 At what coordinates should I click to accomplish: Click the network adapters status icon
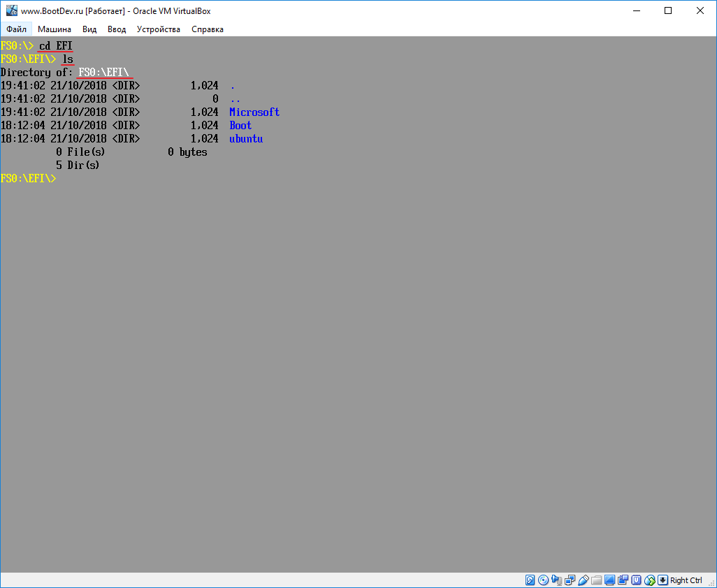click(570, 580)
